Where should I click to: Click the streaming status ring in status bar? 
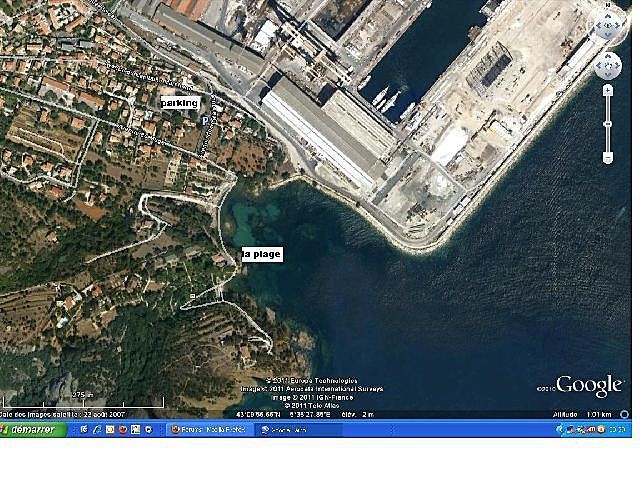624,414
